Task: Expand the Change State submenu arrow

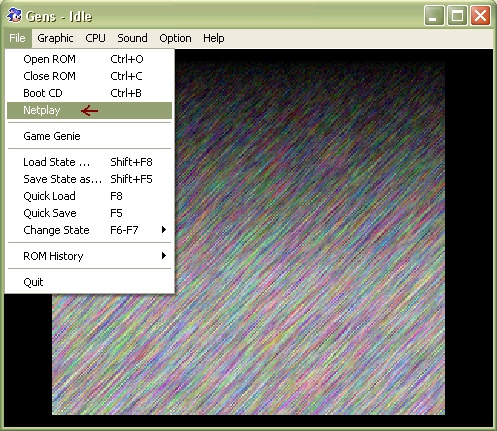Action: 164,230
